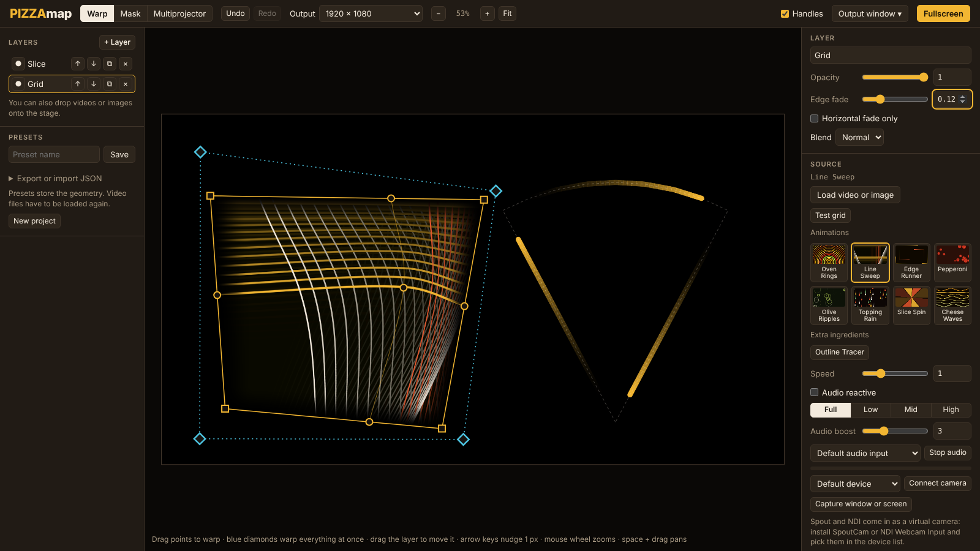The width and height of the screenshot is (980, 551).
Task: Choose the Topping Rain animation
Action: pos(870,305)
